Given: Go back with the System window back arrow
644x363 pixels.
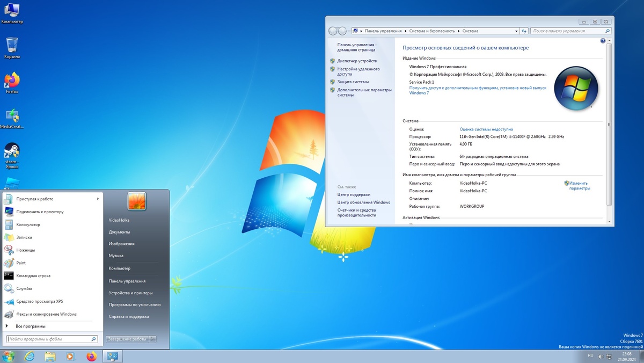Looking at the screenshot, I should point(333,31).
